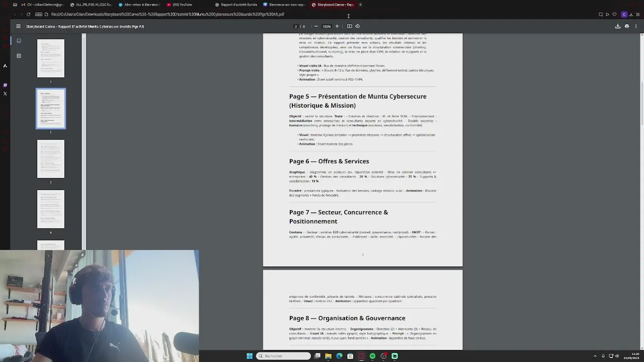
Task: Click the thumbnail panel scrollbar
Action: 84,142
